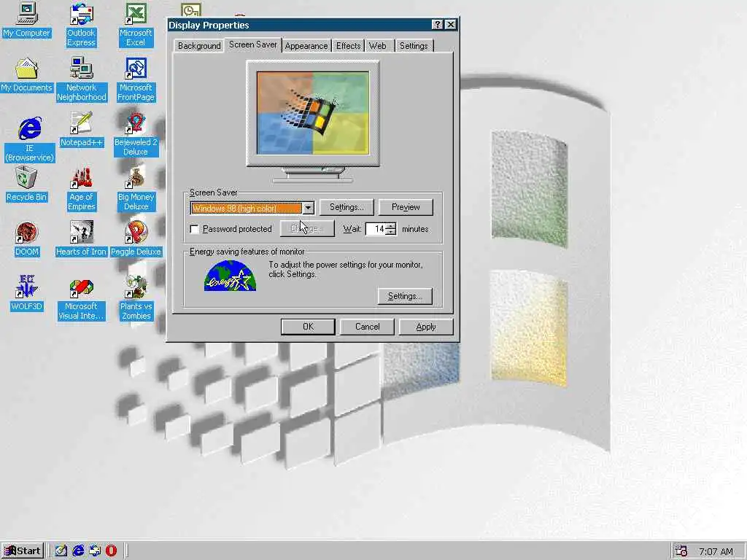This screenshot has width=747, height=560.
Task: Open My Documents folder icon
Action: point(27,75)
